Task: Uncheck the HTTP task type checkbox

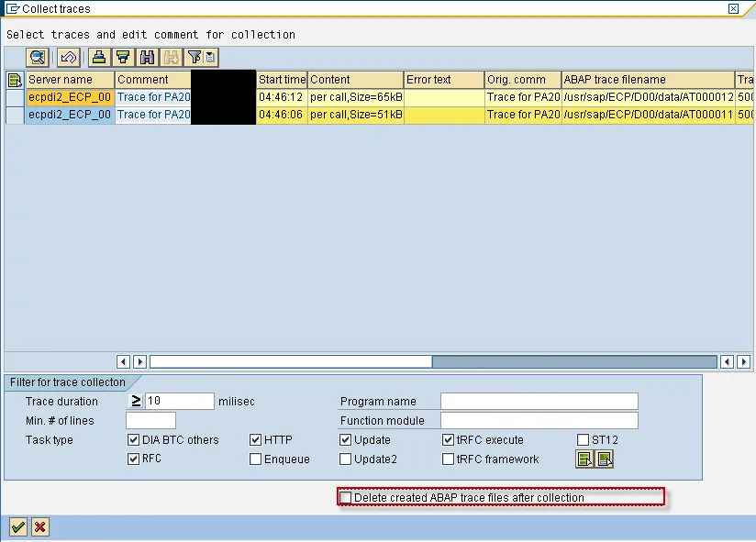Action: click(256, 440)
